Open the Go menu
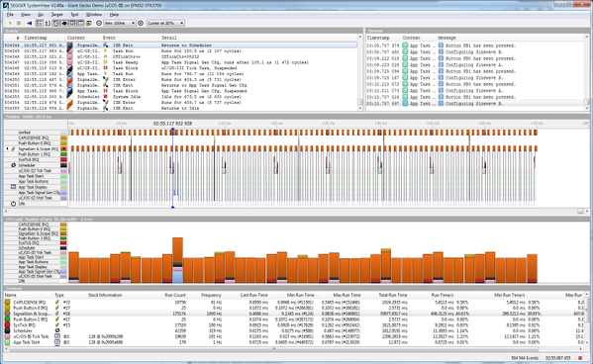The height and width of the screenshot is (364, 593). pyautogui.click(x=41, y=15)
